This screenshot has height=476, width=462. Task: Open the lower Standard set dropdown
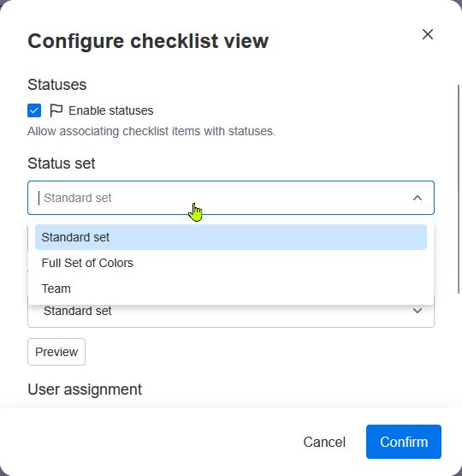pos(231,311)
